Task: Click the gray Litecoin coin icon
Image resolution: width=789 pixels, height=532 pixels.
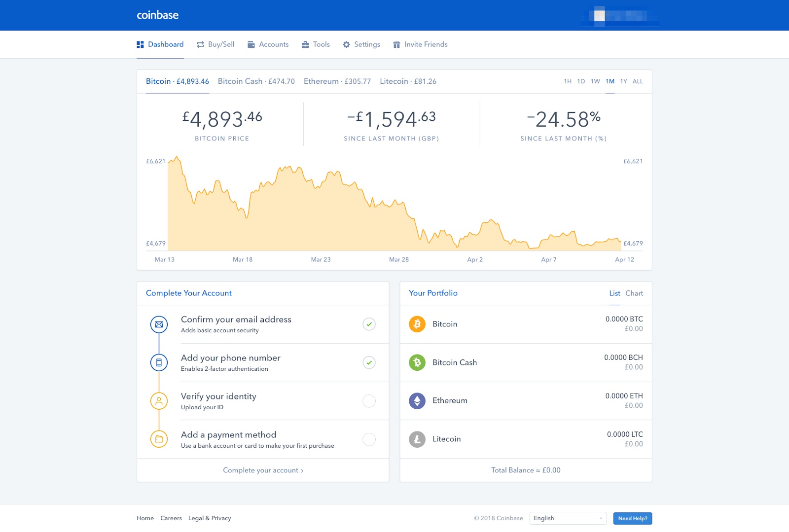Action: (417, 439)
